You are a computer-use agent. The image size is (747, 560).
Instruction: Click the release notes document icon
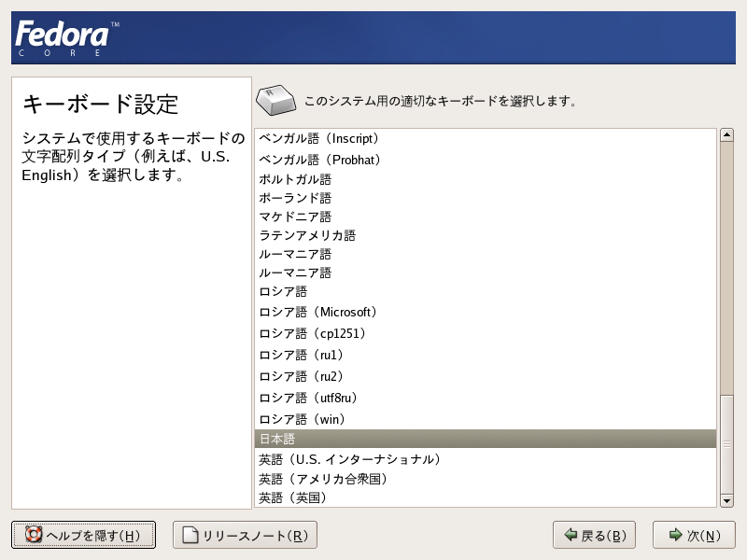(x=190, y=535)
